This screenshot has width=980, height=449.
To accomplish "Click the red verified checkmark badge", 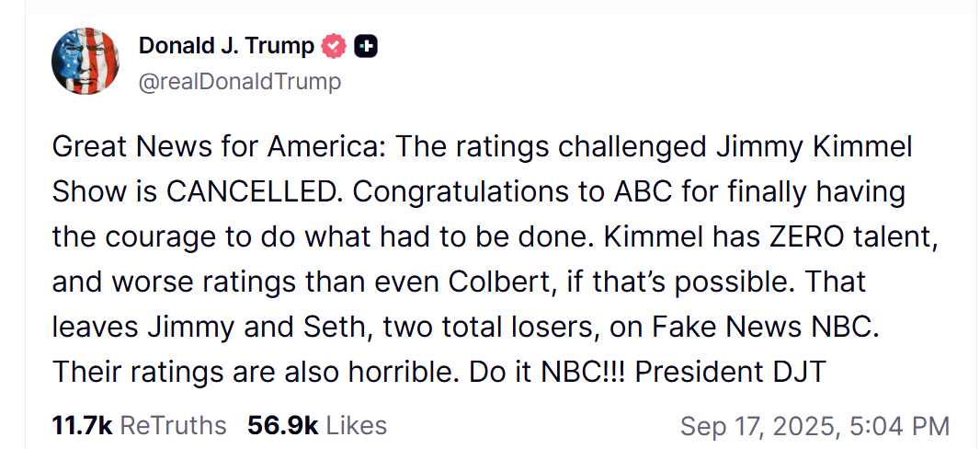I will click(334, 46).
